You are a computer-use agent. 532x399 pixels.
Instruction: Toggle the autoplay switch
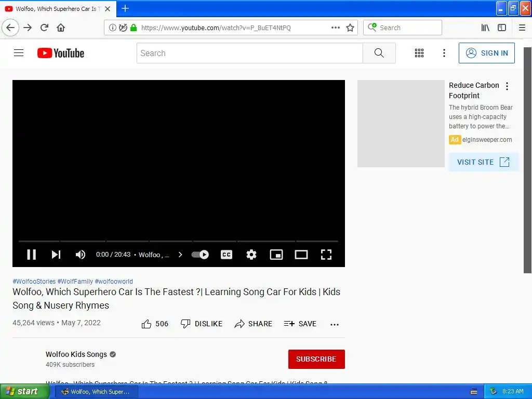200,255
